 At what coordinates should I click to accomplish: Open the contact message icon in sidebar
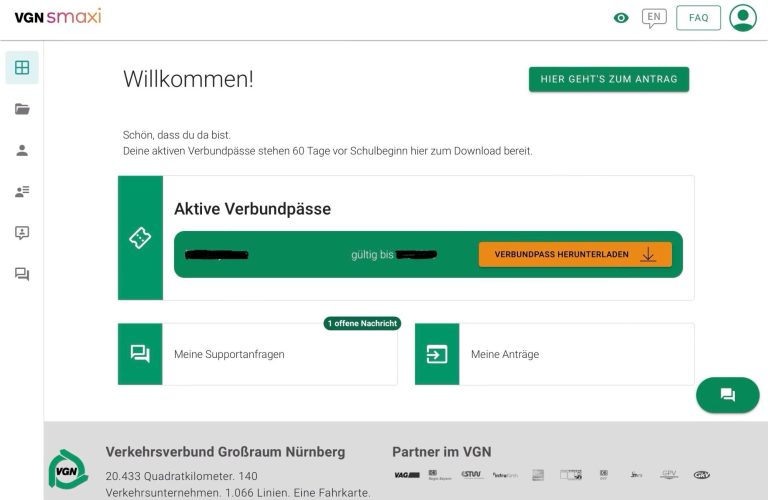click(22, 233)
